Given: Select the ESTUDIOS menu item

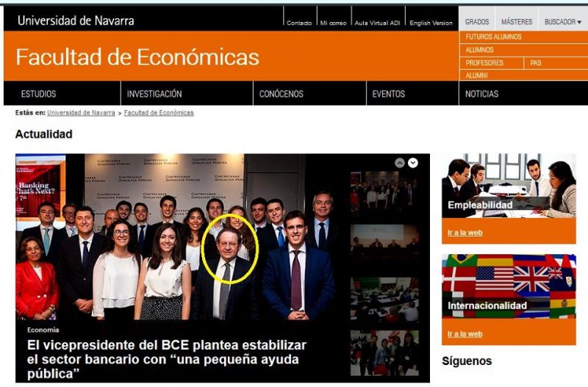Looking at the screenshot, I should 39,94.
